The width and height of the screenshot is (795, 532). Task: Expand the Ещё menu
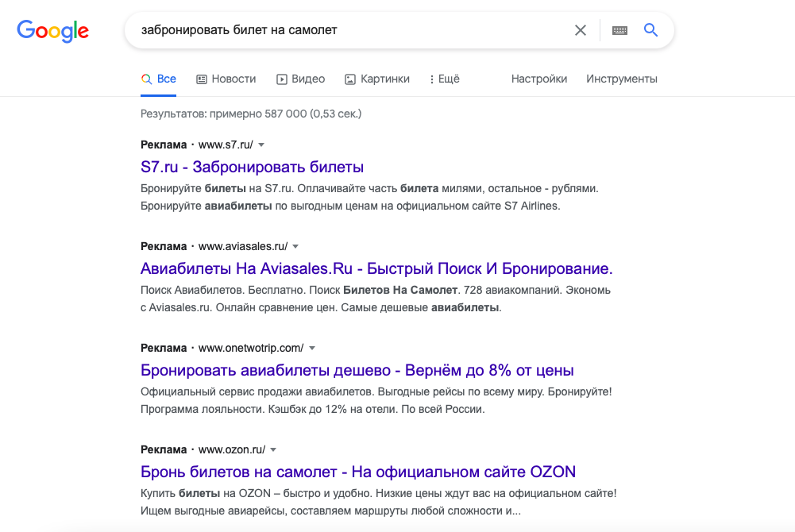pyautogui.click(x=444, y=79)
